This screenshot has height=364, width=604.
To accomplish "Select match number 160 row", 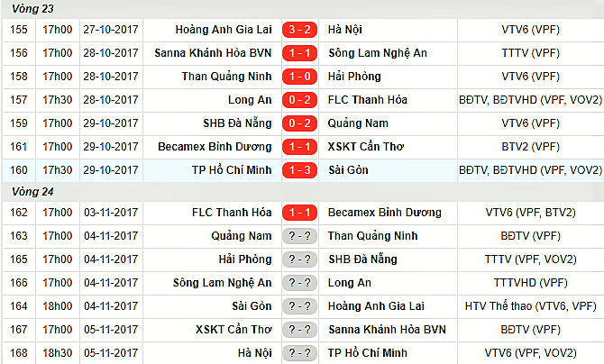I will 302,170.
